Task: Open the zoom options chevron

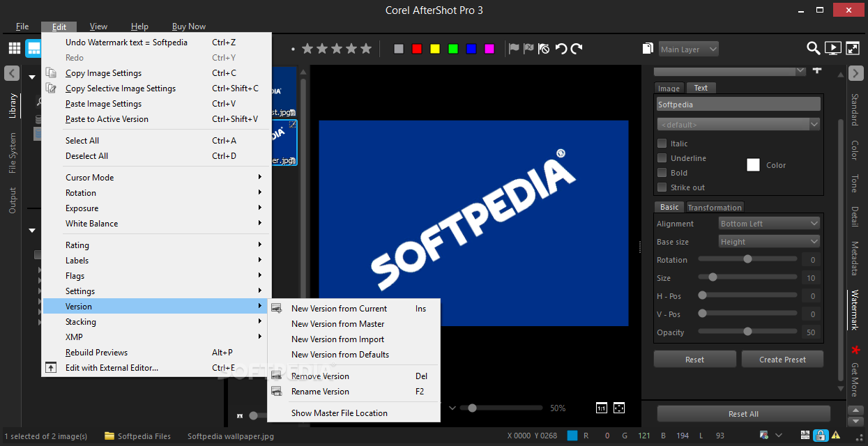Action: coord(452,408)
